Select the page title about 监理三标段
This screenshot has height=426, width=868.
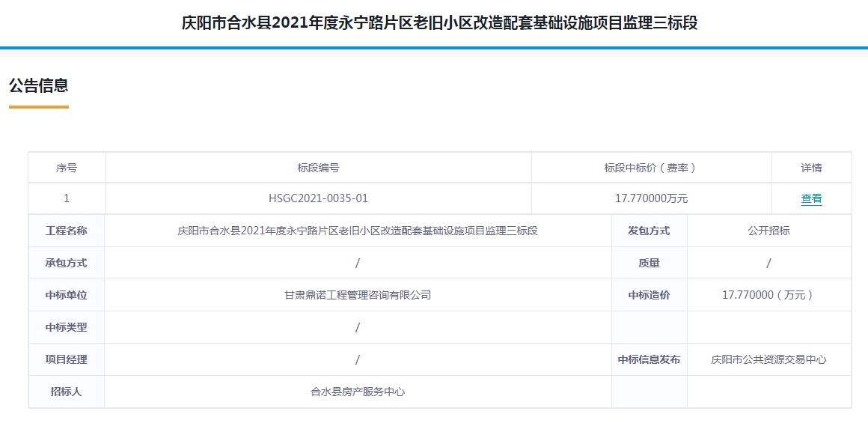click(x=439, y=23)
